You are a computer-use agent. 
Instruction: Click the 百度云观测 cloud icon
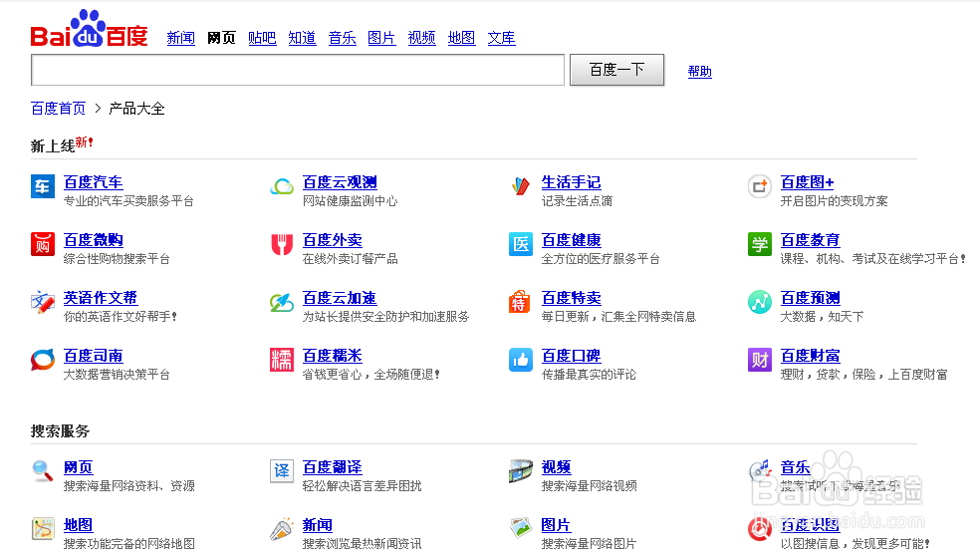click(x=281, y=186)
